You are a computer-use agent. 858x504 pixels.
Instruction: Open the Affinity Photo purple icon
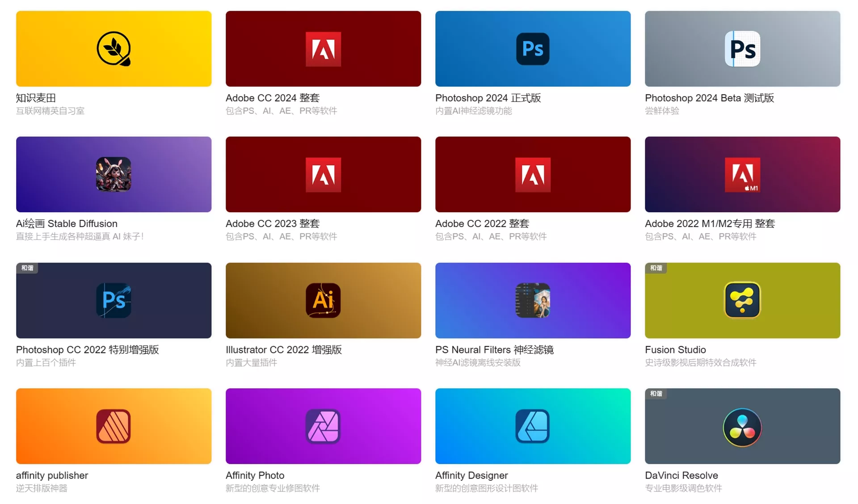point(323,426)
